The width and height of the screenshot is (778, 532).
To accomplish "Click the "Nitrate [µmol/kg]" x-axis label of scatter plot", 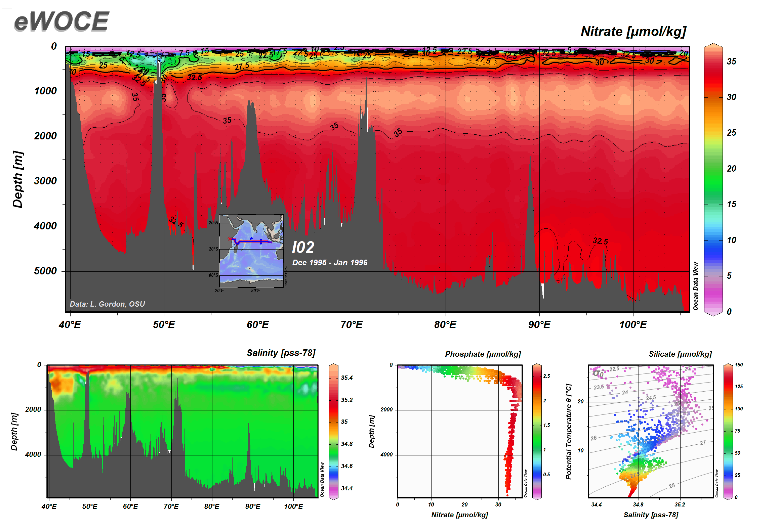I will (x=460, y=515).
